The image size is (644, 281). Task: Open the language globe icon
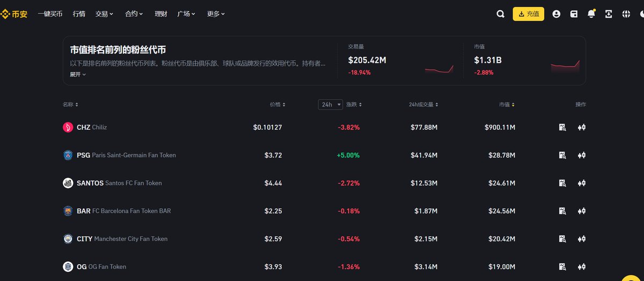coord(626,14)
